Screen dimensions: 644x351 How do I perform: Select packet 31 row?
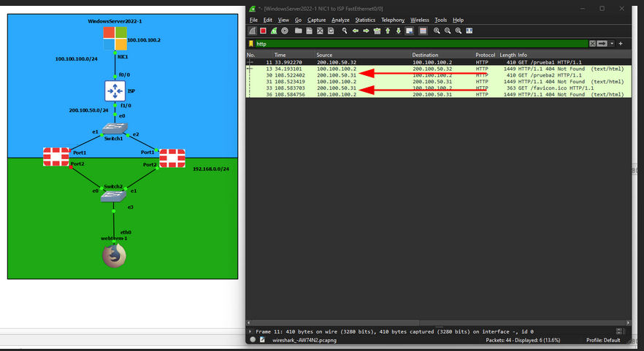click(x=438, y=82)
